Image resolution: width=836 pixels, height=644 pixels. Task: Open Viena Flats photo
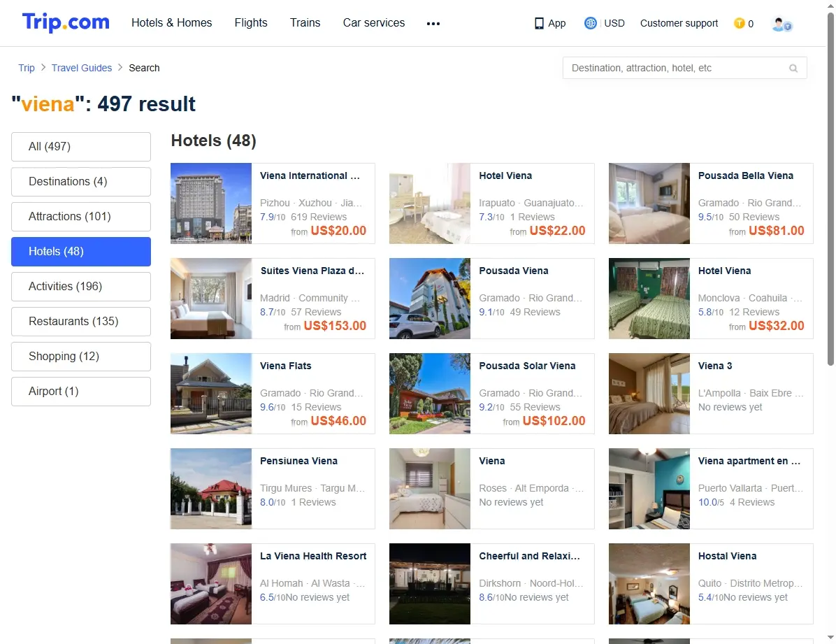211,394
